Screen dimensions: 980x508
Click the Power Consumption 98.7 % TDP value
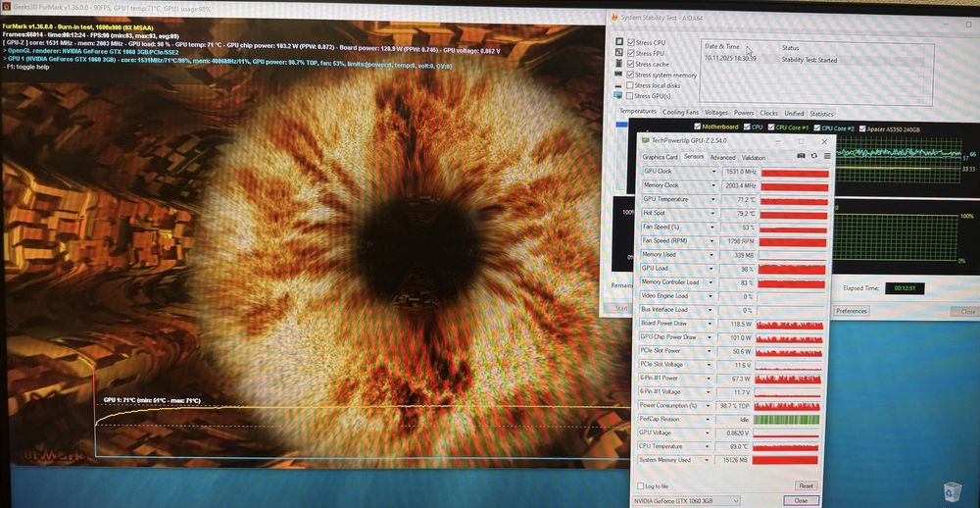(733, 406)
